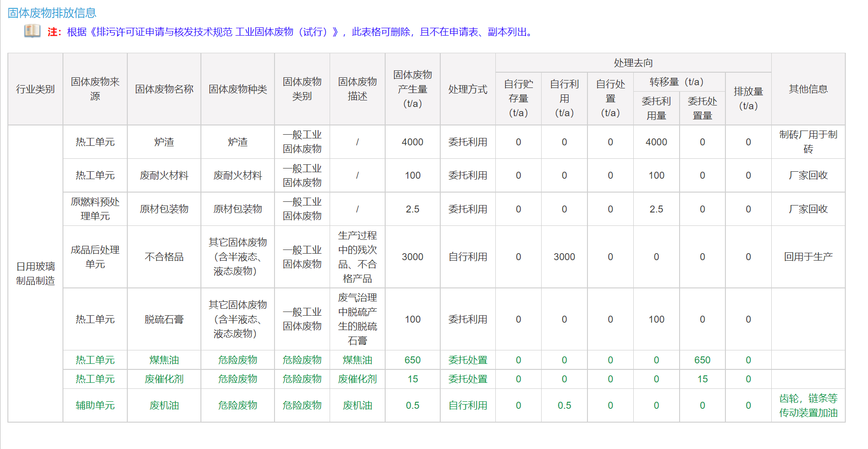The image size is (868, 449).
Task: Select the 不合格品 waste name cell
Action: pos(164,257)
